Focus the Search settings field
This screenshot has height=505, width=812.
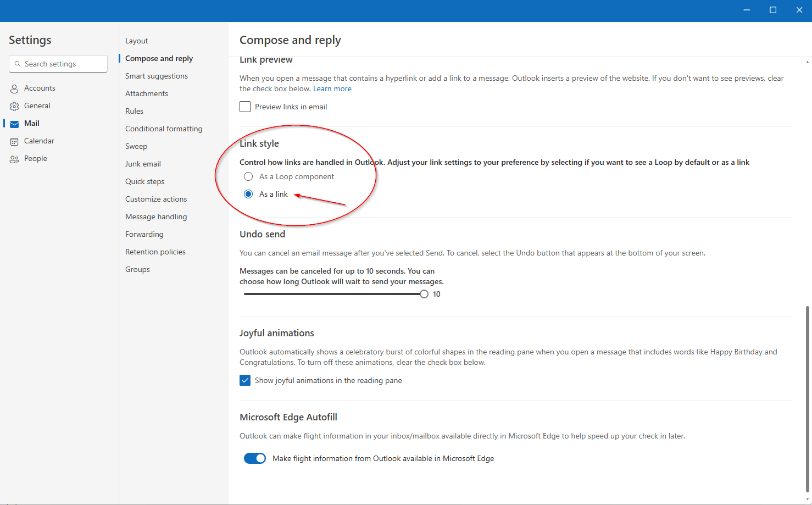coord(58,64)
